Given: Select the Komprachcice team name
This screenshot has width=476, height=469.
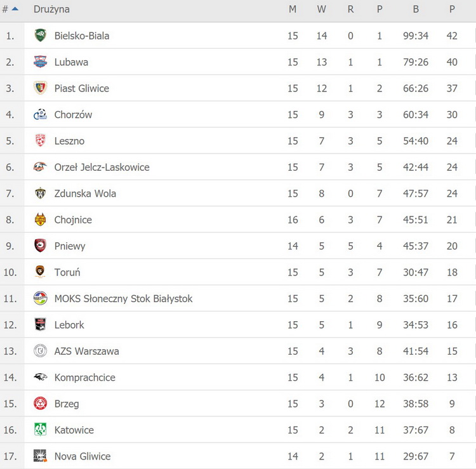Looking at the screenshot, I should 85,378.
